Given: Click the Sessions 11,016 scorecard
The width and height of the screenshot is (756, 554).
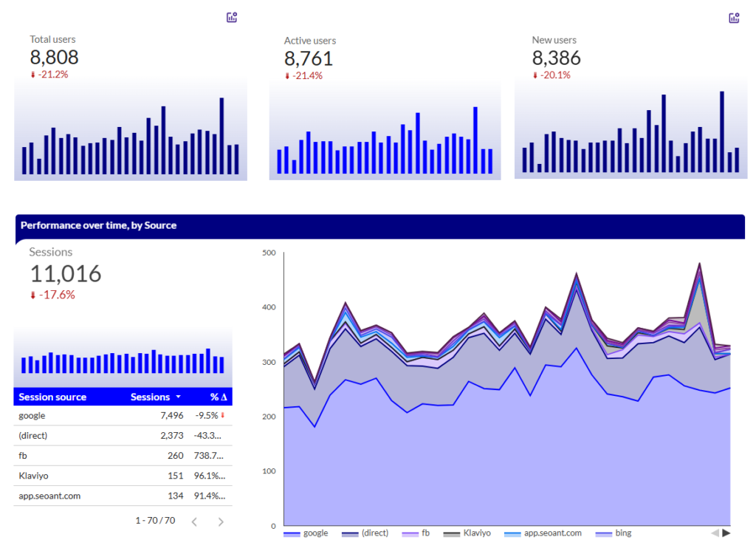Looking at the screenshot, I should click(66, 274).
